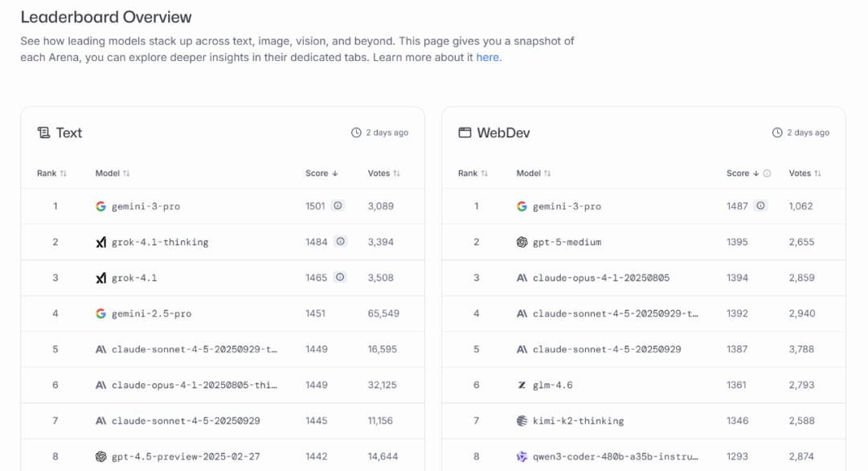Click the OpenAI logo beside gpt-5-medium
Screen dimensions: 868x471
(522, 242)
